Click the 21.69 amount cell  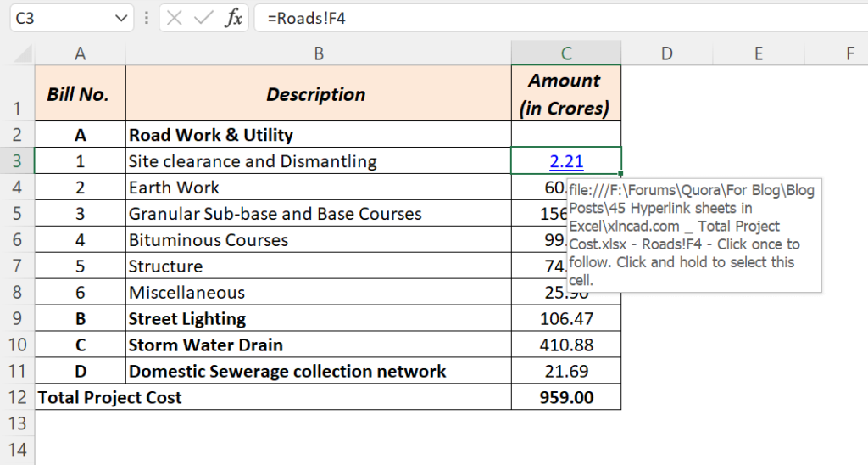pos(565,371)
